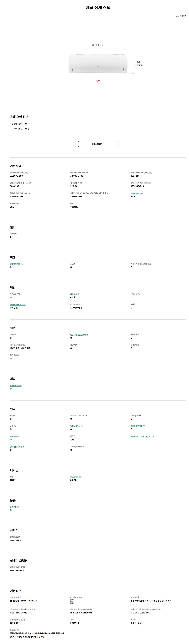Open the 음소거(실내기부저 On/Off) term link
Viewport: 189px width, 644px height.
coord(141,436)
